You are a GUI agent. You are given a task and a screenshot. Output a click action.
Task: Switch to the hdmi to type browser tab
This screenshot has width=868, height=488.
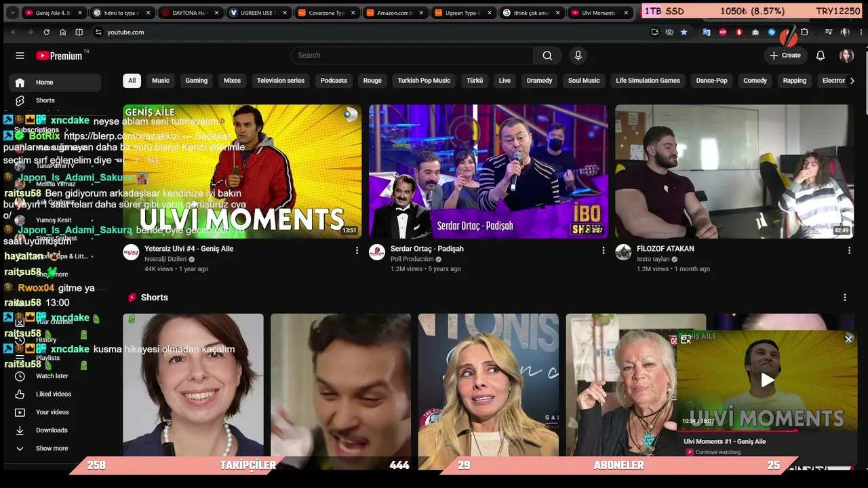[x=121, y=13]
